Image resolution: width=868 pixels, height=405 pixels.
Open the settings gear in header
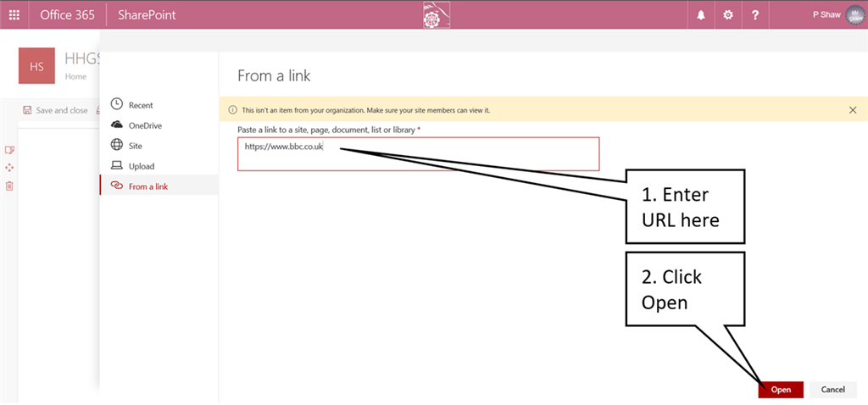(728, 15)
